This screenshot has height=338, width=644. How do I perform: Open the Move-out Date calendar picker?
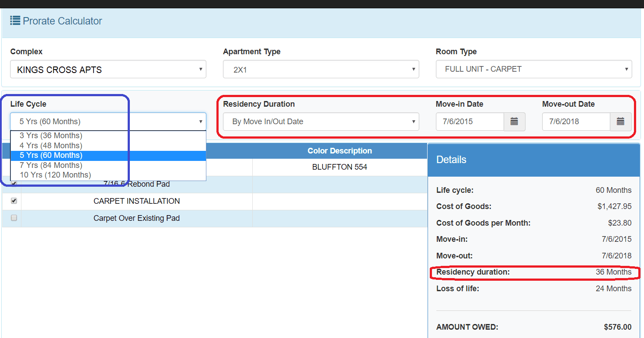[x=620, y=122]
